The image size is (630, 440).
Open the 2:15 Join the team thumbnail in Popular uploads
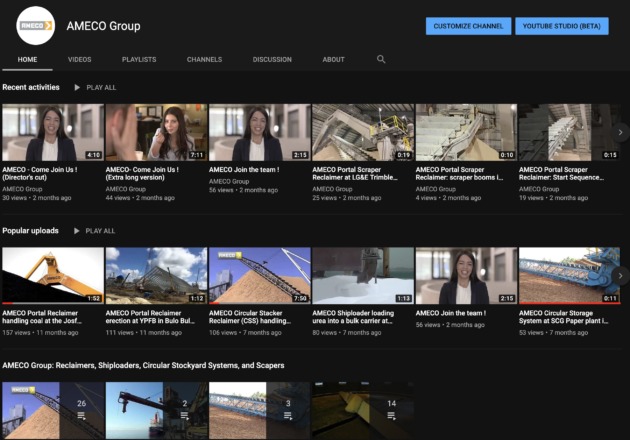[466, 276]
